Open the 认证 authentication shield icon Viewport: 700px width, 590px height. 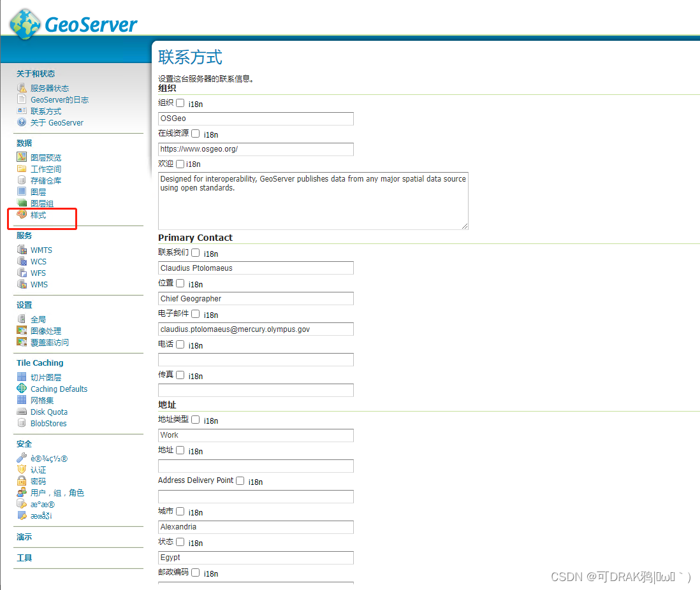point(22,470)
